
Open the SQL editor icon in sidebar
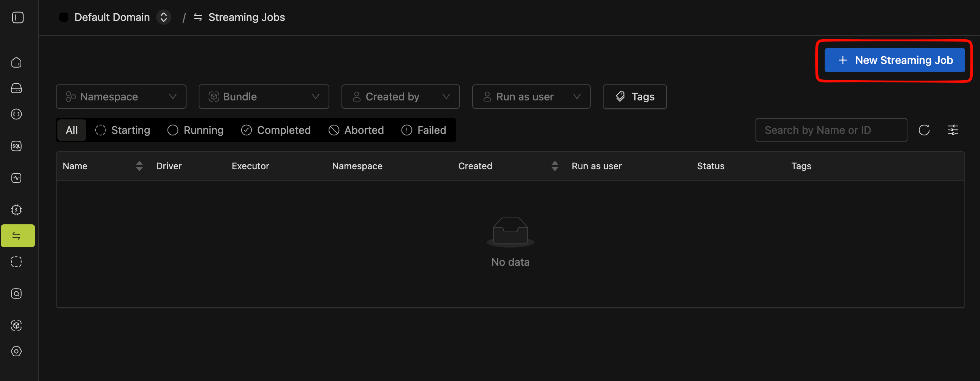pos(16,146)
